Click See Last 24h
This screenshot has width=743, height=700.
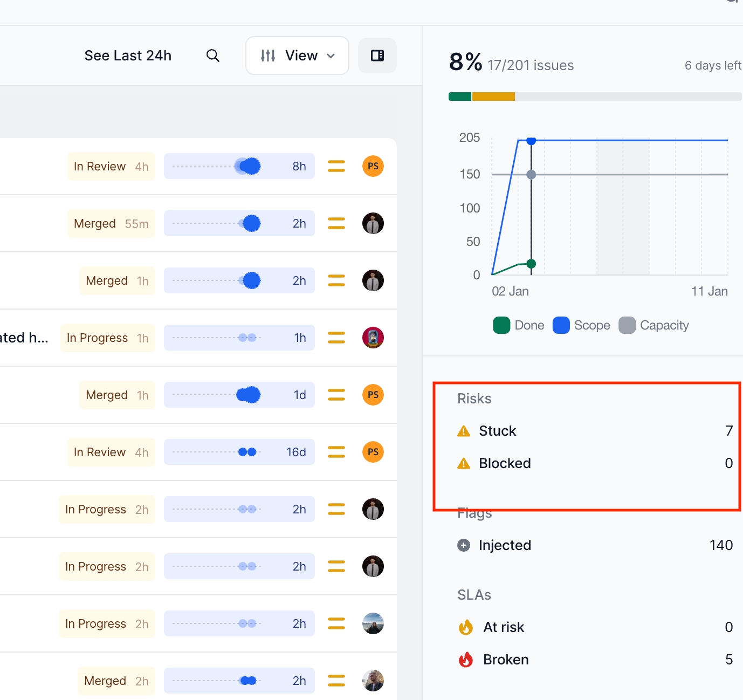tap(128, 56)
